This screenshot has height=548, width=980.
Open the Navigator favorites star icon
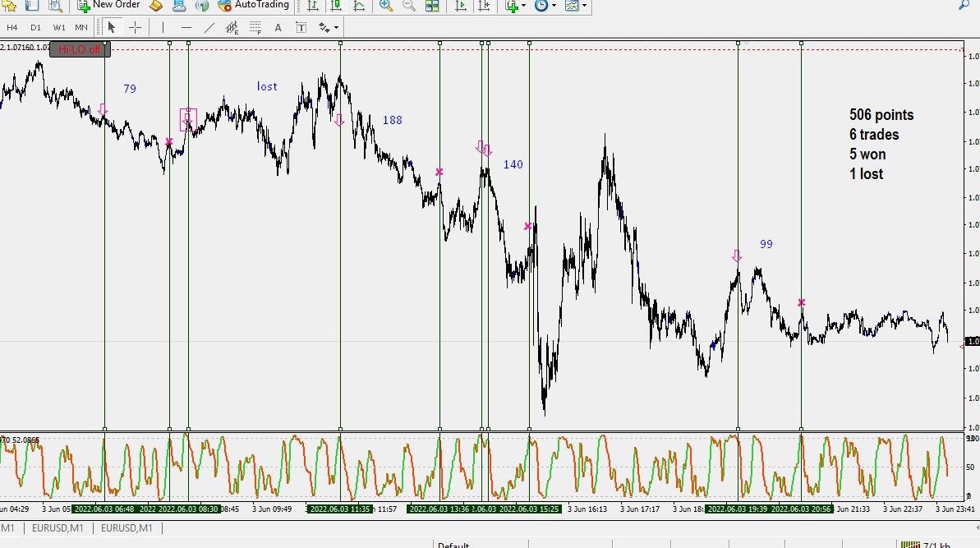9,6
